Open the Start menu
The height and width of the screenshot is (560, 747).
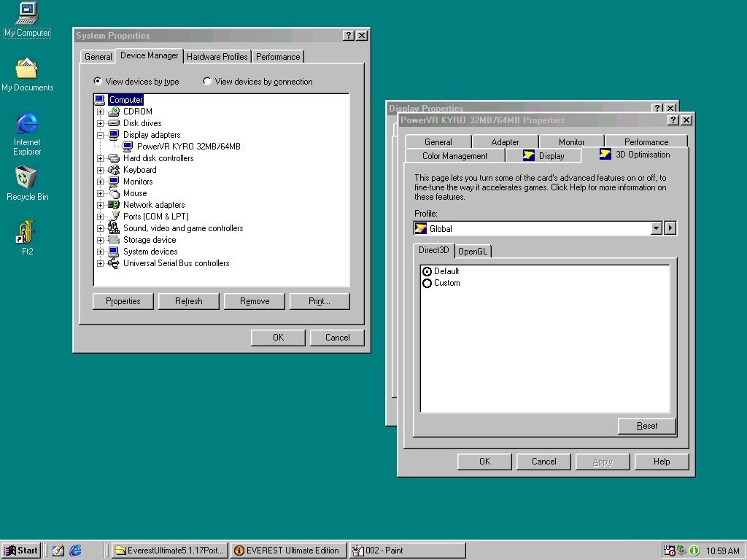pyautogui.click(x=21, y=551)
